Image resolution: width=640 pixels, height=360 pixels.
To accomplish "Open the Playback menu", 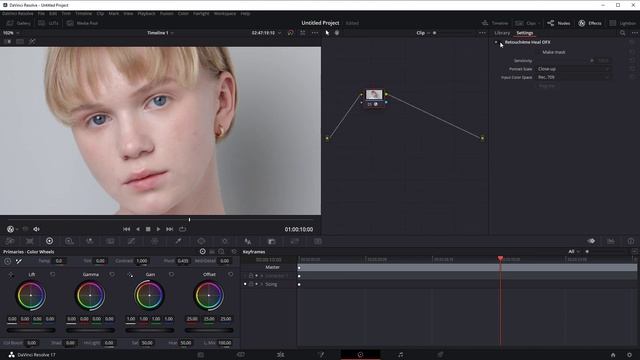I will pos(146,13).
